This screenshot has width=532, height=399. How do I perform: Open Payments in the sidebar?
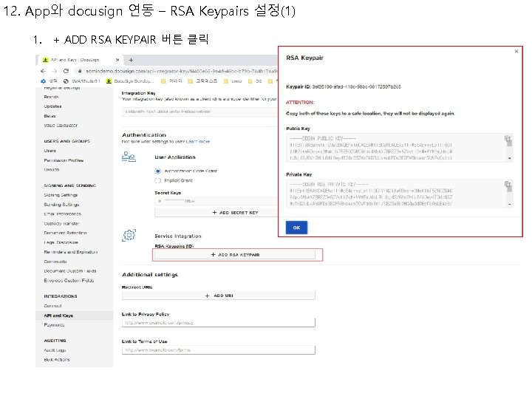point(54,325)
